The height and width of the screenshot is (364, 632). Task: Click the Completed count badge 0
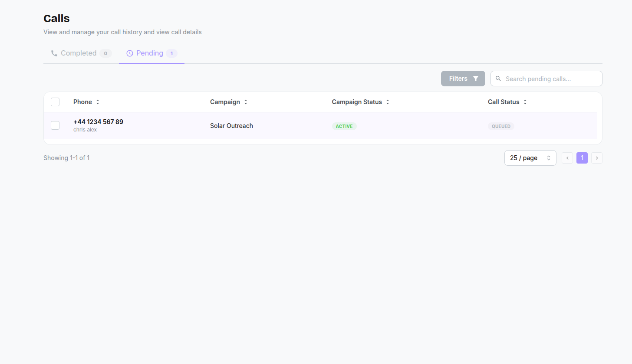pyautogui.click(x=105, y=53)
